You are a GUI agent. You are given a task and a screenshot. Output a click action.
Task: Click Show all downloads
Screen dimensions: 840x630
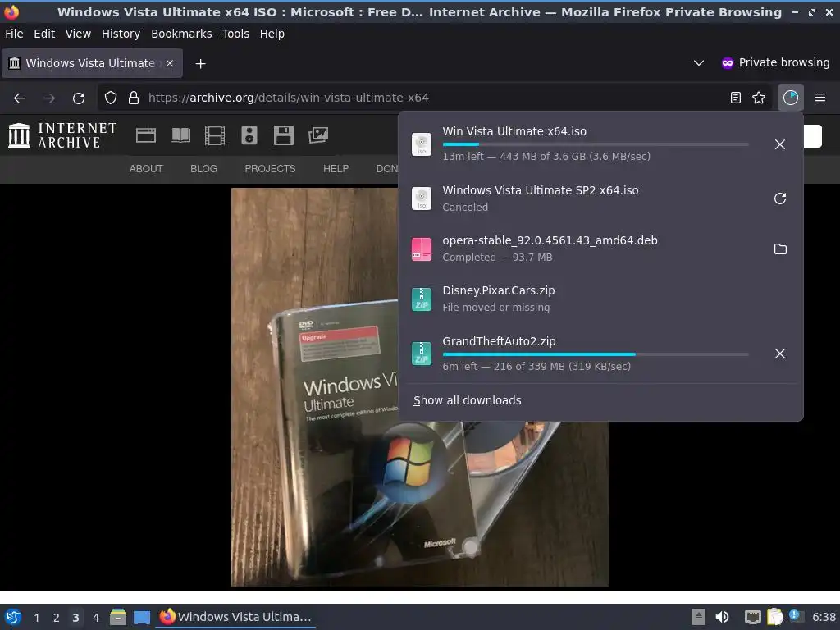(467, 400)
